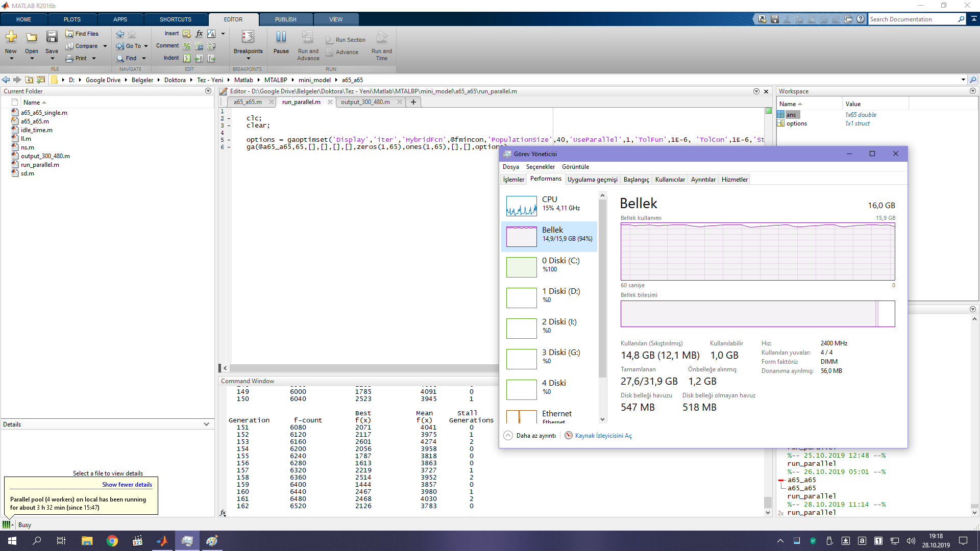This screenshot has width=980, height=551.
Task: Click the Insert Section icon
Action: pyautogui.click(x=187, y=34)
